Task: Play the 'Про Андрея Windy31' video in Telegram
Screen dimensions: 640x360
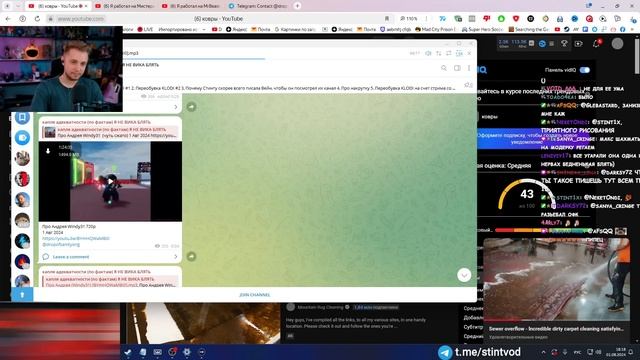Action: 110,181
